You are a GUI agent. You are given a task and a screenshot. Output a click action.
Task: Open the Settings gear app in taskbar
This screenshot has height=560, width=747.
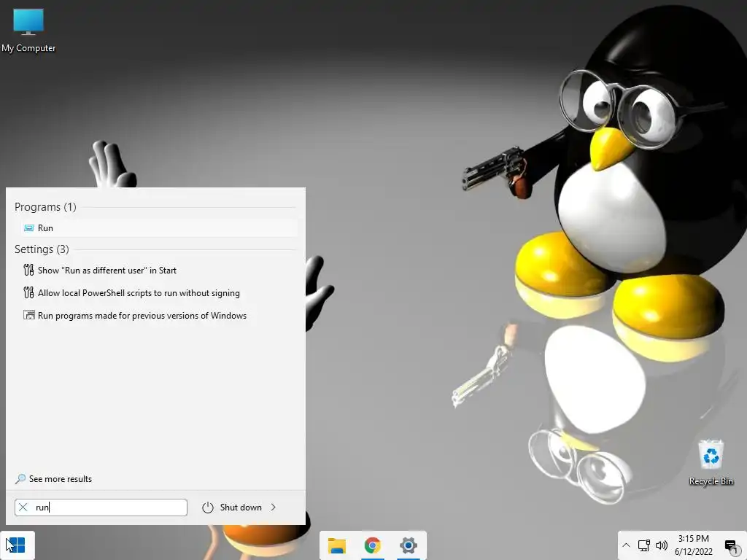(x=409, y=545)
